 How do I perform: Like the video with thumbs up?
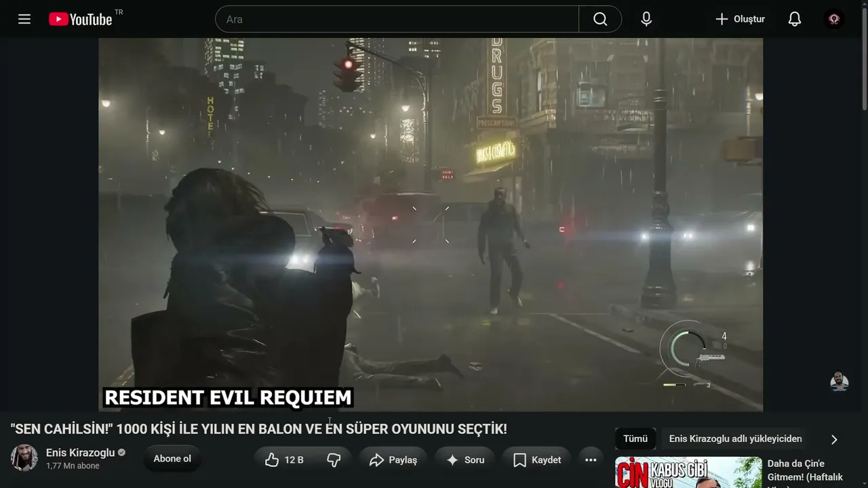[x=284, y=460]
